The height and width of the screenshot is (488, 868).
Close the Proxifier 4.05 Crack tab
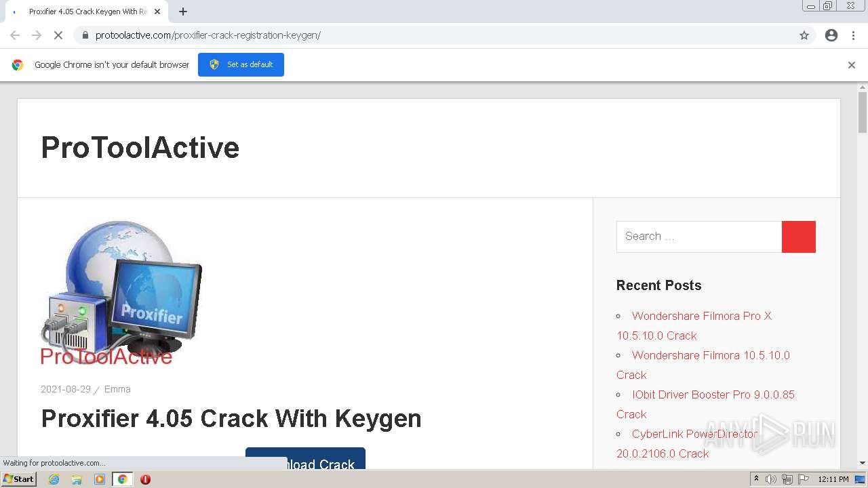point(157,12)
